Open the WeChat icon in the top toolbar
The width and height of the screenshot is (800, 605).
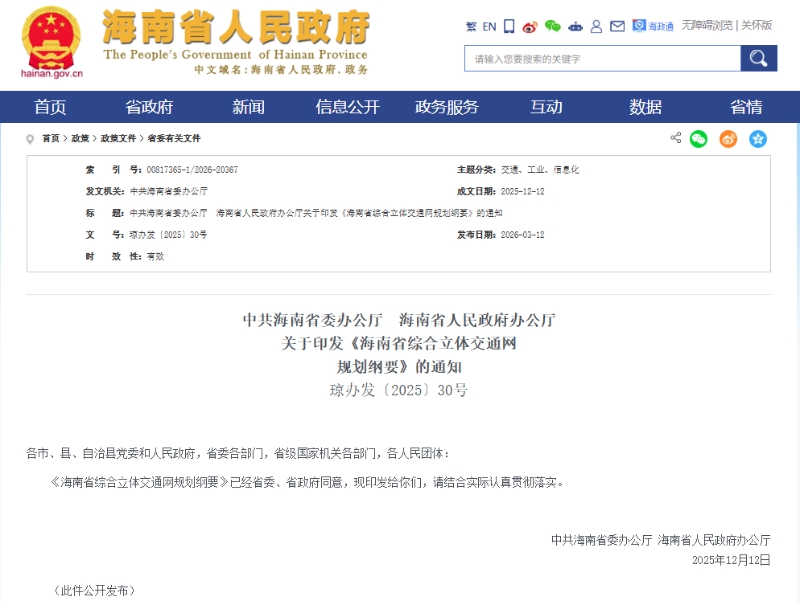click(554, 27)
